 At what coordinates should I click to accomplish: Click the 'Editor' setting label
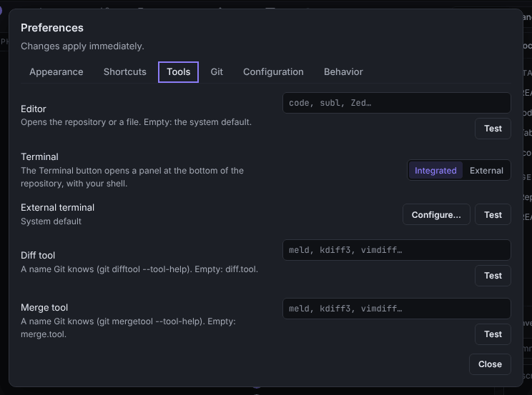[x=33, y=109]
